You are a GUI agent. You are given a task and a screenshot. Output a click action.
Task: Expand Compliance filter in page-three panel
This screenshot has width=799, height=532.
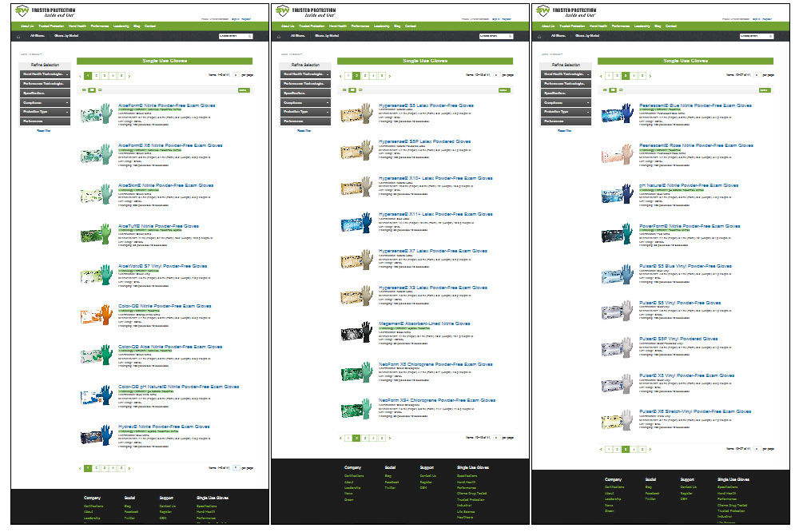coord(566,103)
